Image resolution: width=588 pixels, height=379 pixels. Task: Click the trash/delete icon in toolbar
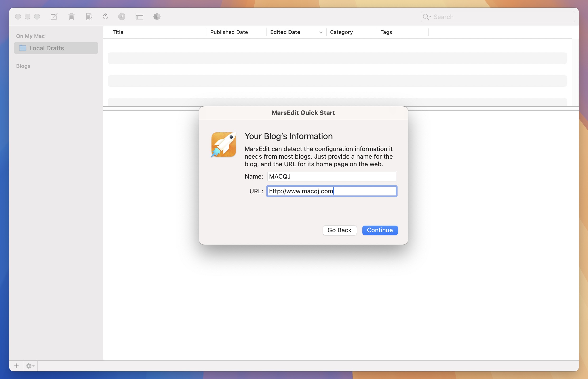(x=71, y=16)
